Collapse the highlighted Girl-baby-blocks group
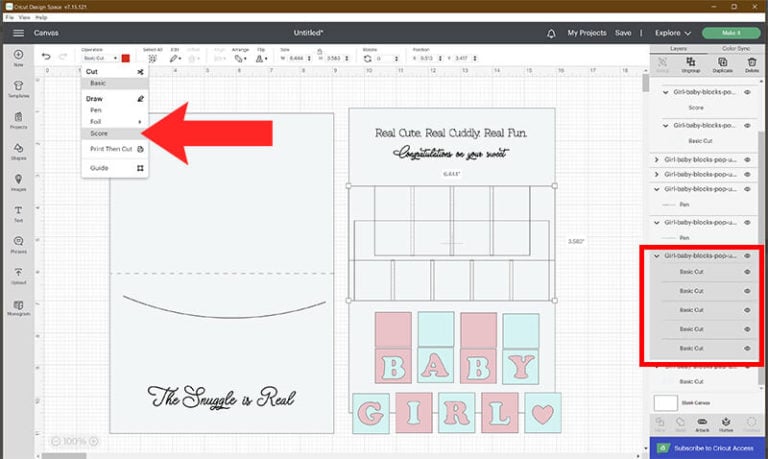The width and height of the screenshot is (768, 459). click(x=657, y=256)
